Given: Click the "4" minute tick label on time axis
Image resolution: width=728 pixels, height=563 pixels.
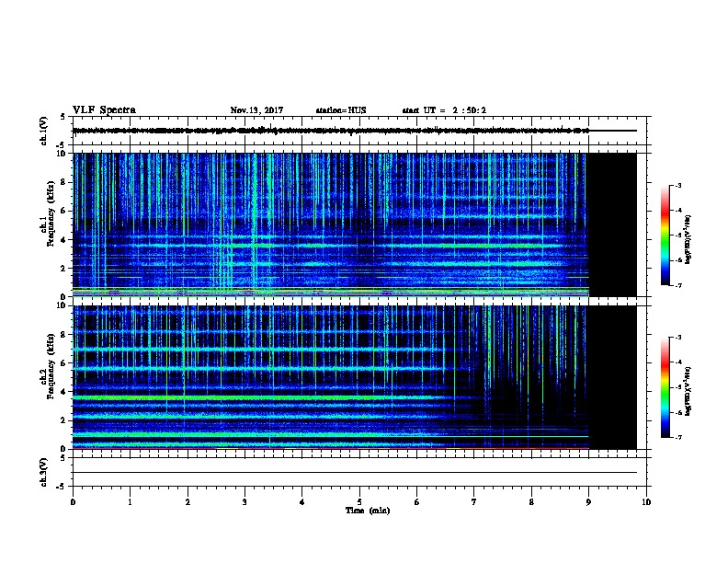Looking at the screenshot, I should click(x=301, y=502).
